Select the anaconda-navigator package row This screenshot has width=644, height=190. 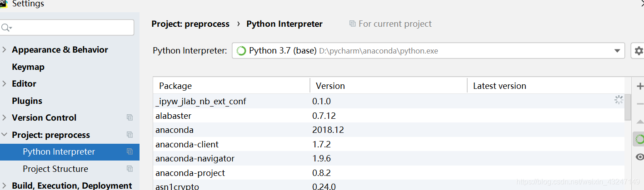195,158
